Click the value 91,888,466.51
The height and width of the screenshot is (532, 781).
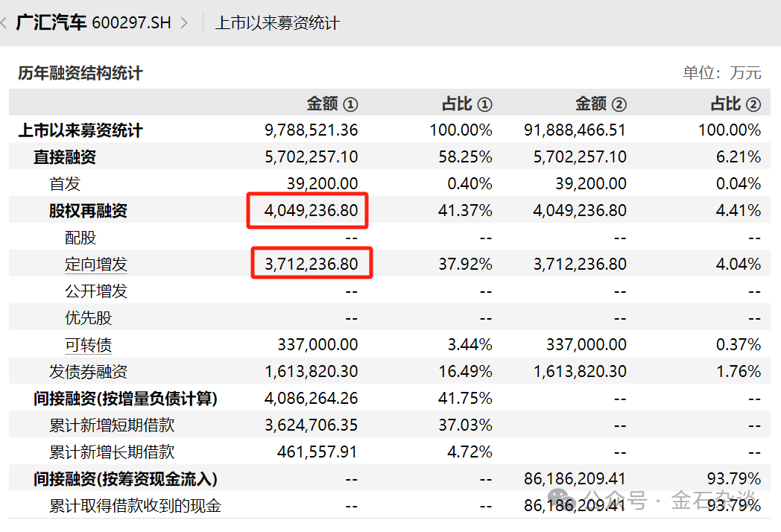[x=575, y=130]
